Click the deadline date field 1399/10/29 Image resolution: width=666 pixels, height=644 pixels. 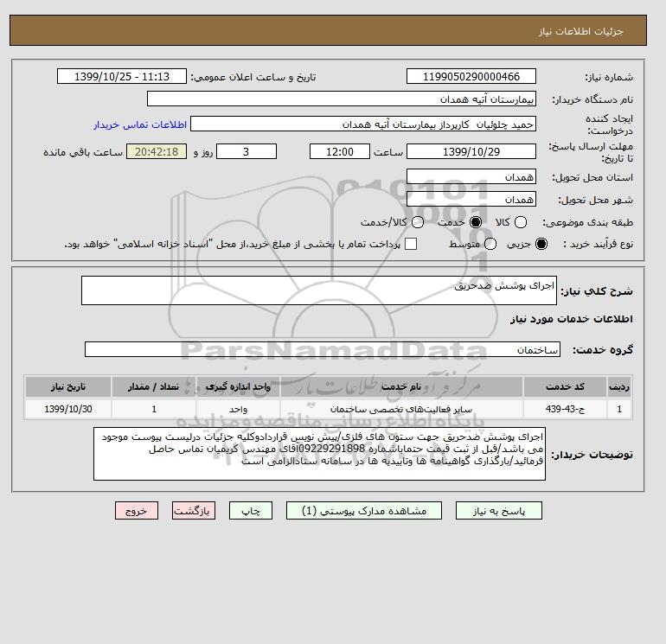click(x=471, y=151)
